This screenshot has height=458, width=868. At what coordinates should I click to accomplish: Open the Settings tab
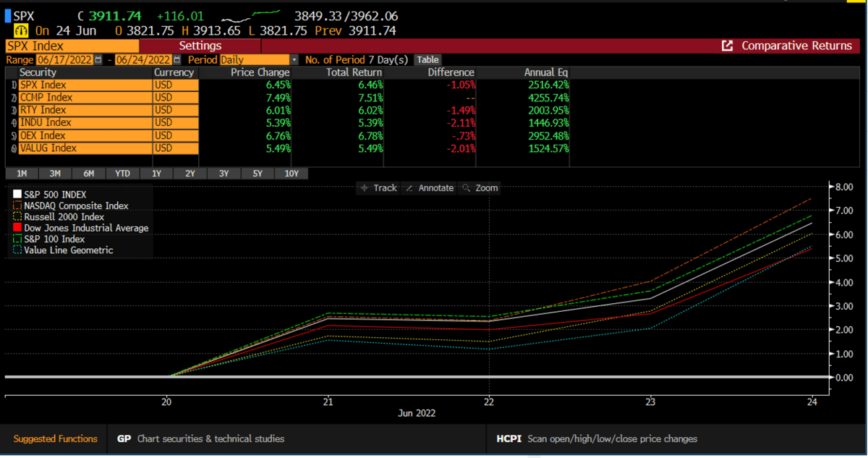(x=200, y=46)
